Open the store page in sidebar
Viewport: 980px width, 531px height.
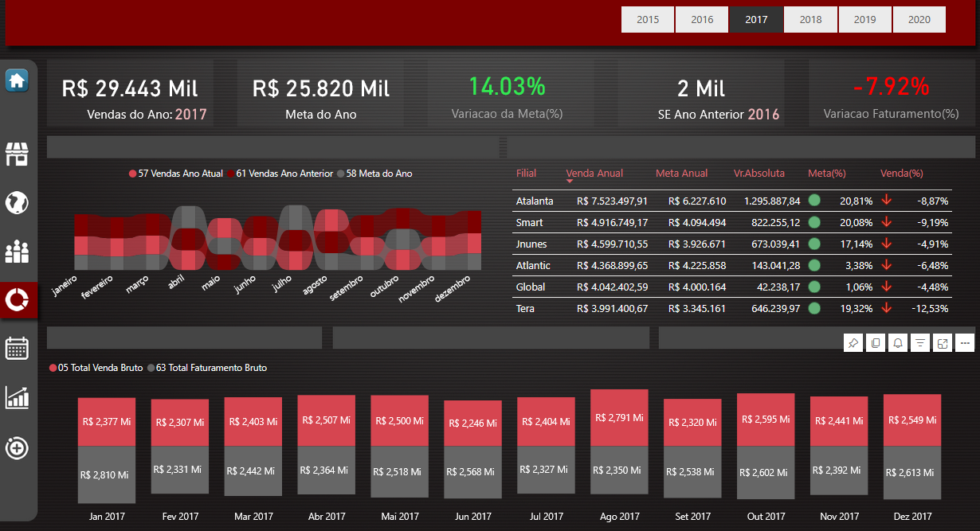point(17,154)
